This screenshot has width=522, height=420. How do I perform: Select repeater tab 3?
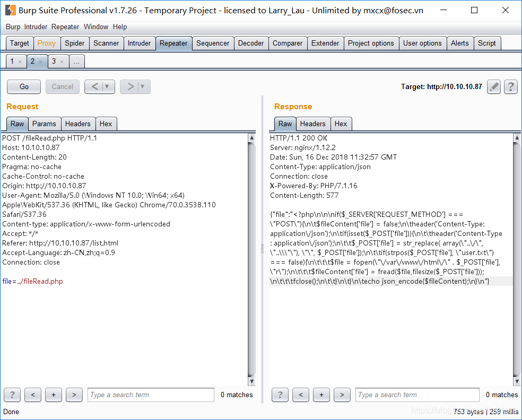(x=54, y=62)
